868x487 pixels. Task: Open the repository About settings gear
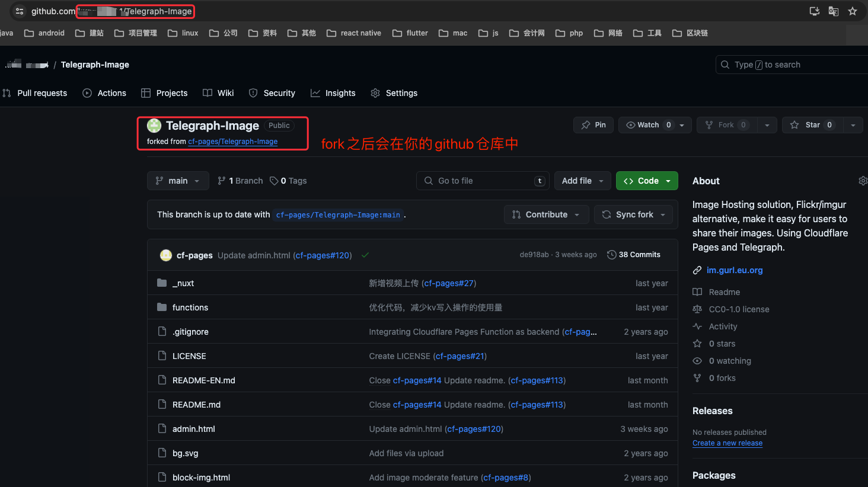863,181
